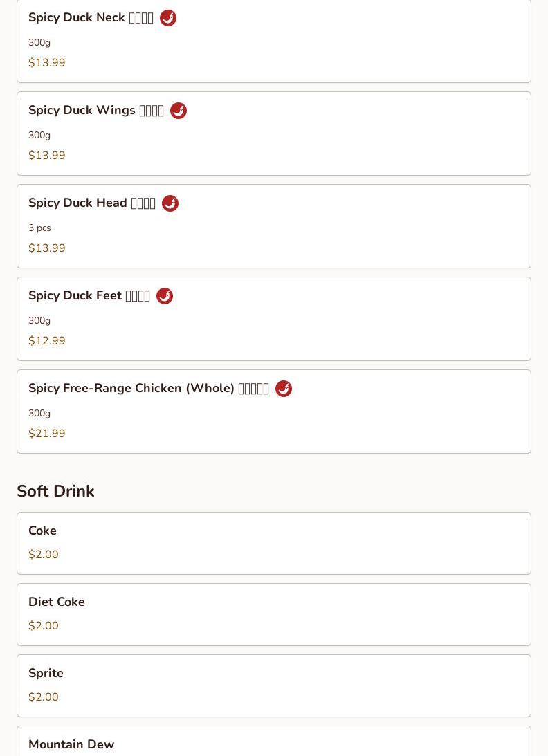Open the Mountain Dew item

[x=274, y=741]
